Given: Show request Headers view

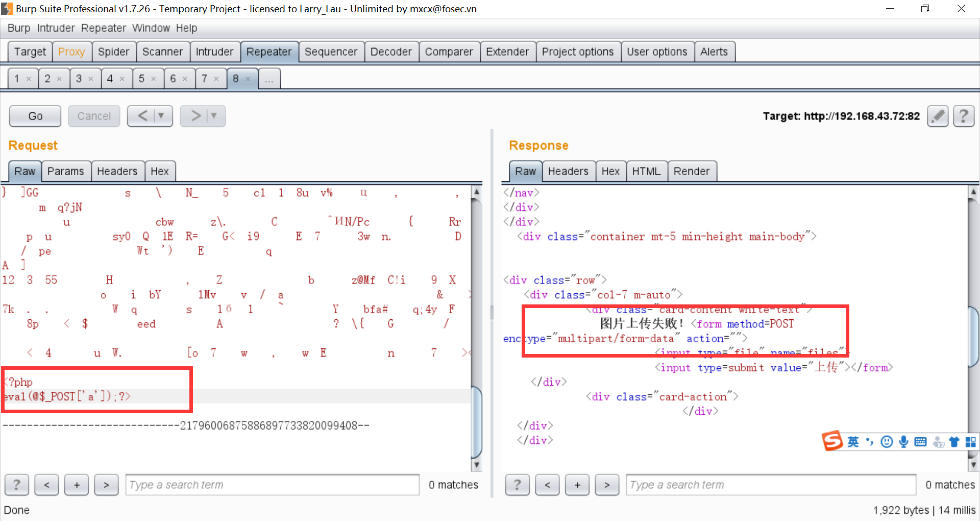Looking at the screenshot, I should (117, 171).
